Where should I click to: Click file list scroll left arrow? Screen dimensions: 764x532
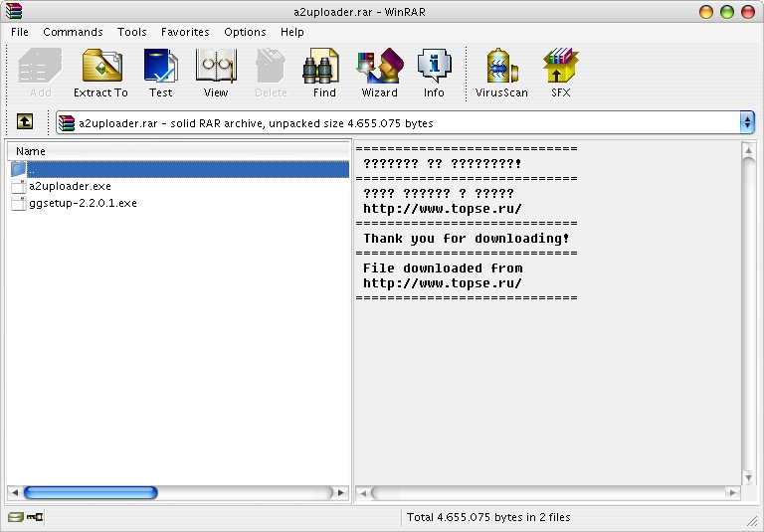click(x=15, y=492)
